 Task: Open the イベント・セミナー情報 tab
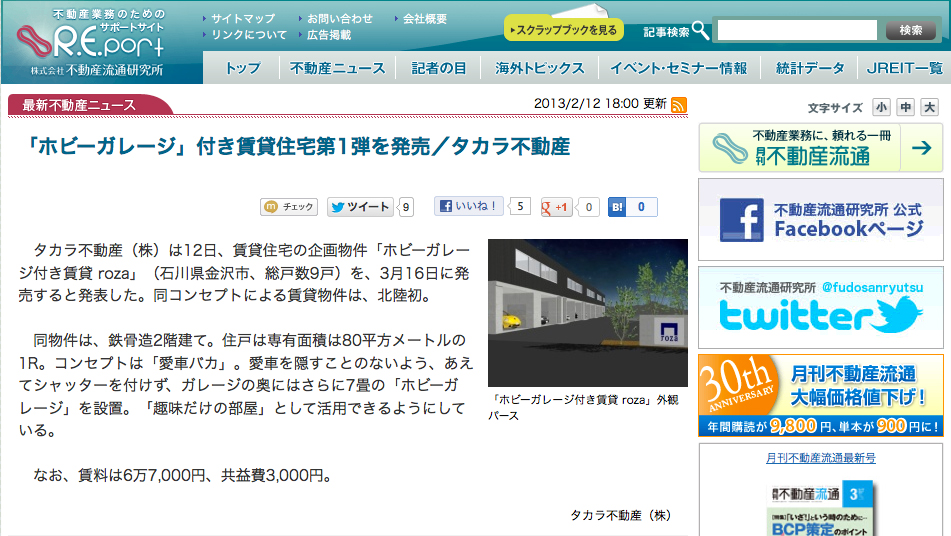[678, 68]
